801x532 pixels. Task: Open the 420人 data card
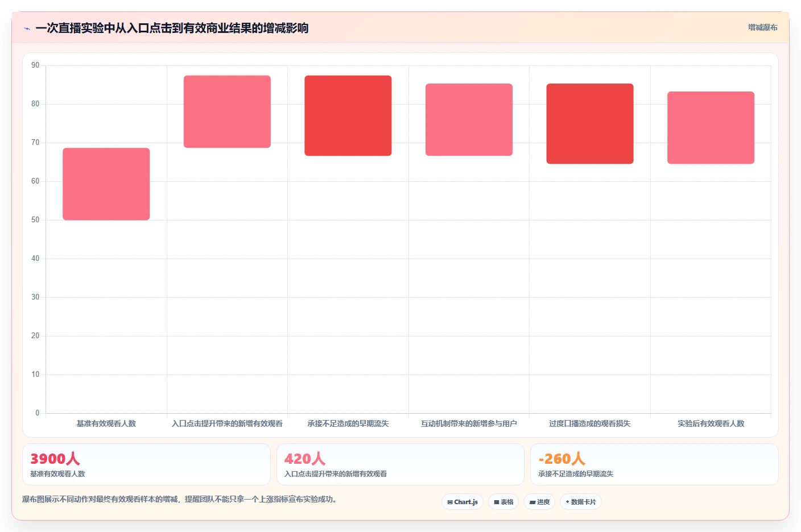click(x=400, y=464)
